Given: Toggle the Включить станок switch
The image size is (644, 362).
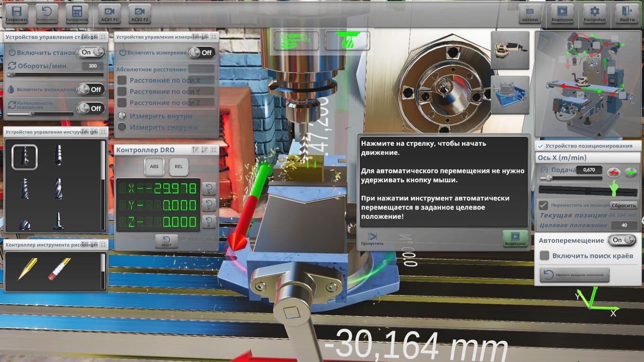Looking at the screenshot, I should click(92, 52).
